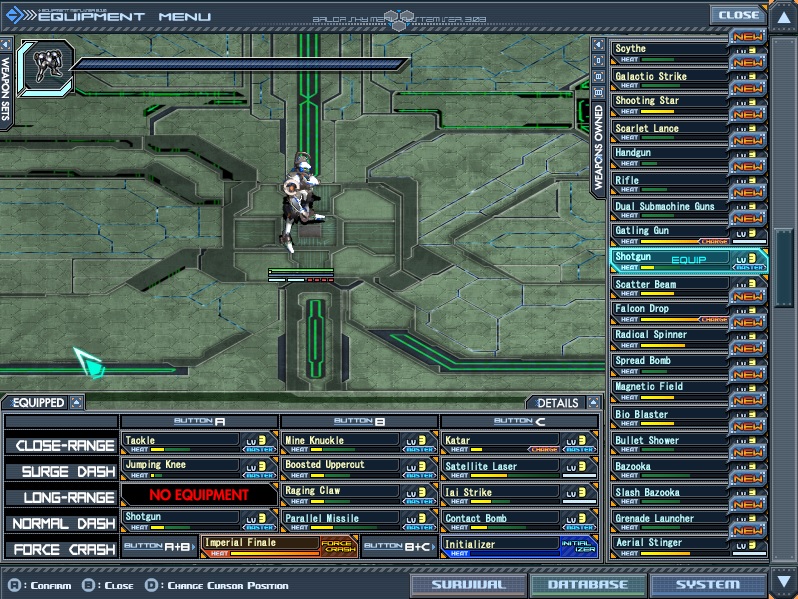Image resolution: width=798 pixels, height=599 pixels.
Task: Click the weapons list scrollbar thumb
Action: (784, 268)
